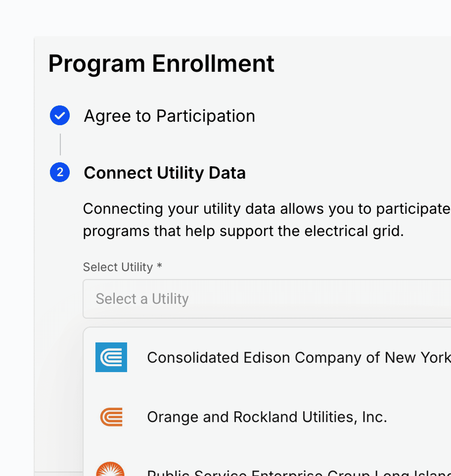Screen dimensions: 451x476
Task: Click the Select Utility field label
Action: pyautogui.click(x=118, y=267)
